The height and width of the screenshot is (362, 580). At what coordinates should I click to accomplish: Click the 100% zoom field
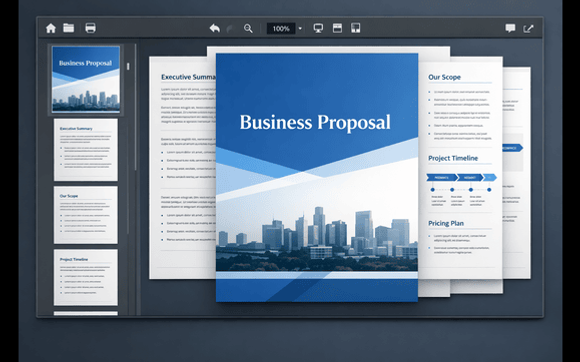(281, 28)
